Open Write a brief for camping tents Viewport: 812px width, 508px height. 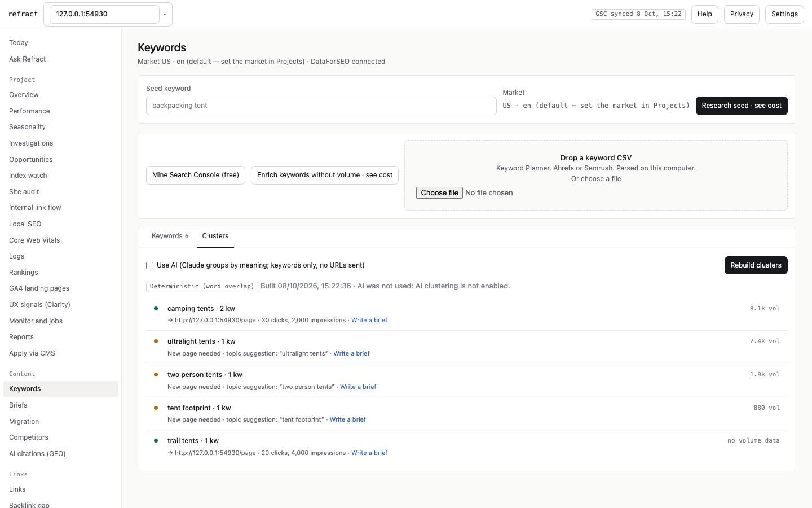click(369, 320)
